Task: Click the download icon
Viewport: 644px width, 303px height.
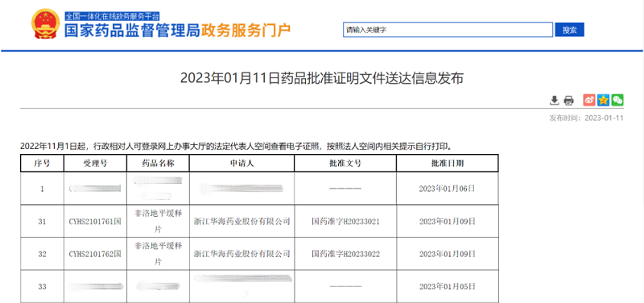Action: (x=555, y=100)
